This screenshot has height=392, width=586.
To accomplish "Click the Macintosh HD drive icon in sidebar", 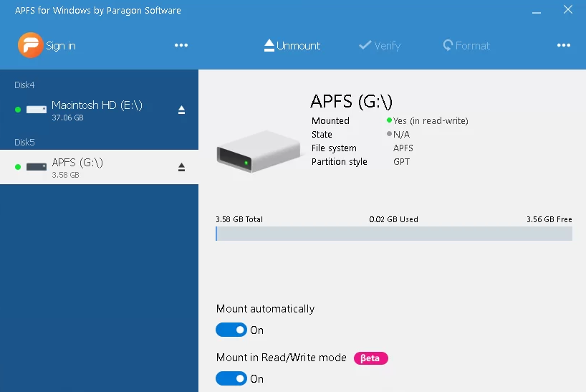I will 36,110.
